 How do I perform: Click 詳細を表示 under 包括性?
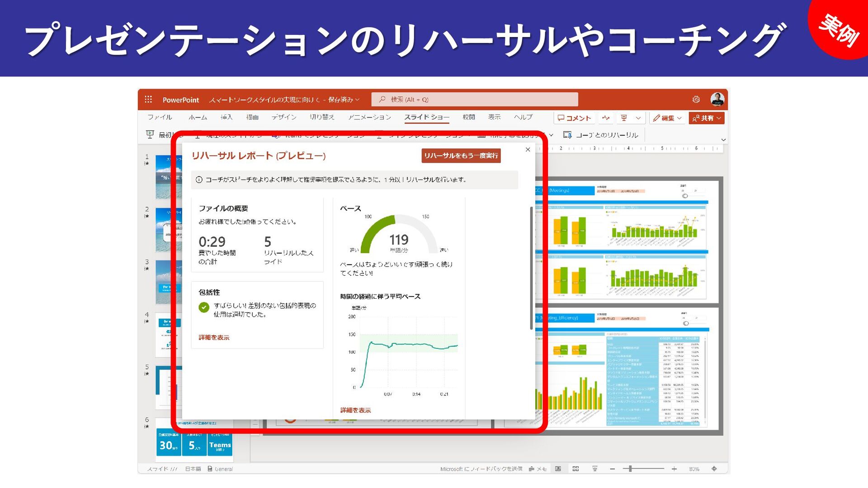pos(214,338)
